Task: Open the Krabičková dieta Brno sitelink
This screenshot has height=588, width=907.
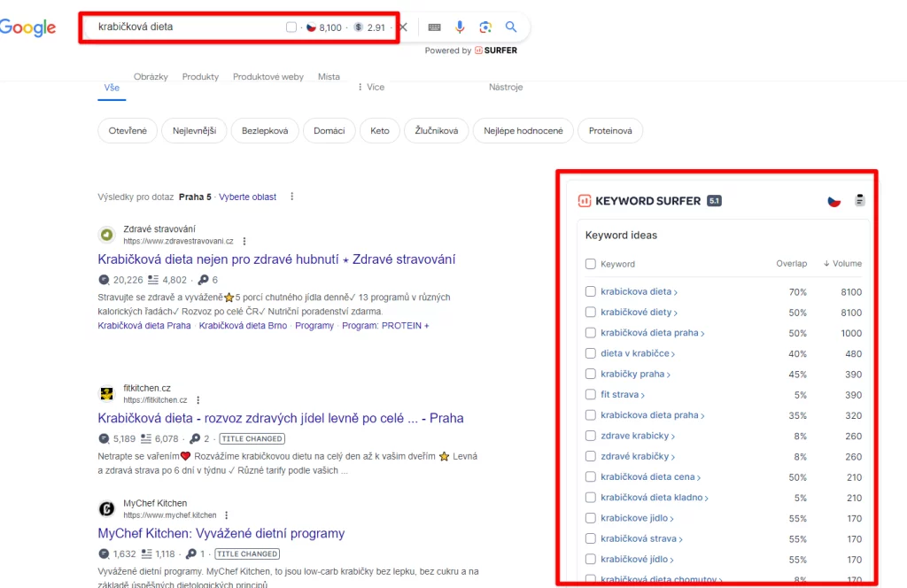Action: [x=243, y=326]
